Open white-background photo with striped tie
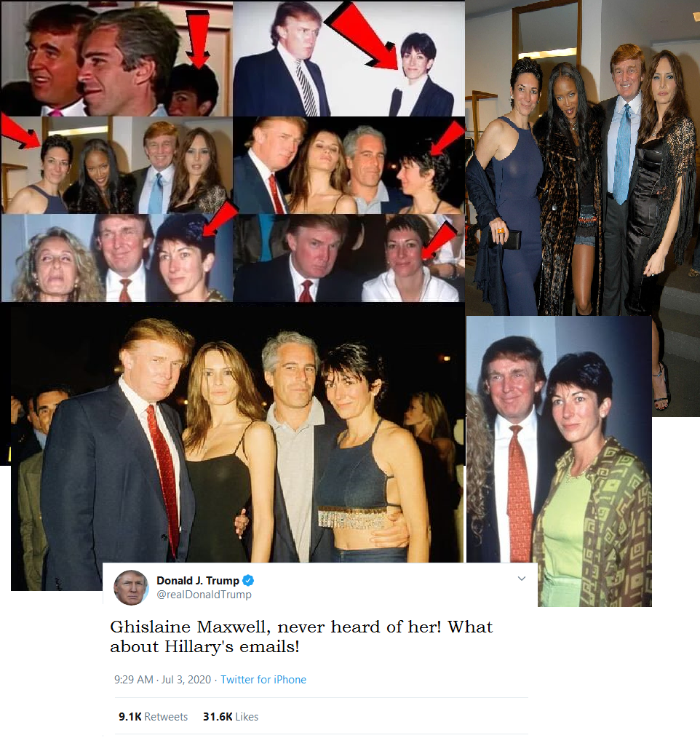This screenshot has width=700, height=746. pyautogui.click(x=349, y=59)
